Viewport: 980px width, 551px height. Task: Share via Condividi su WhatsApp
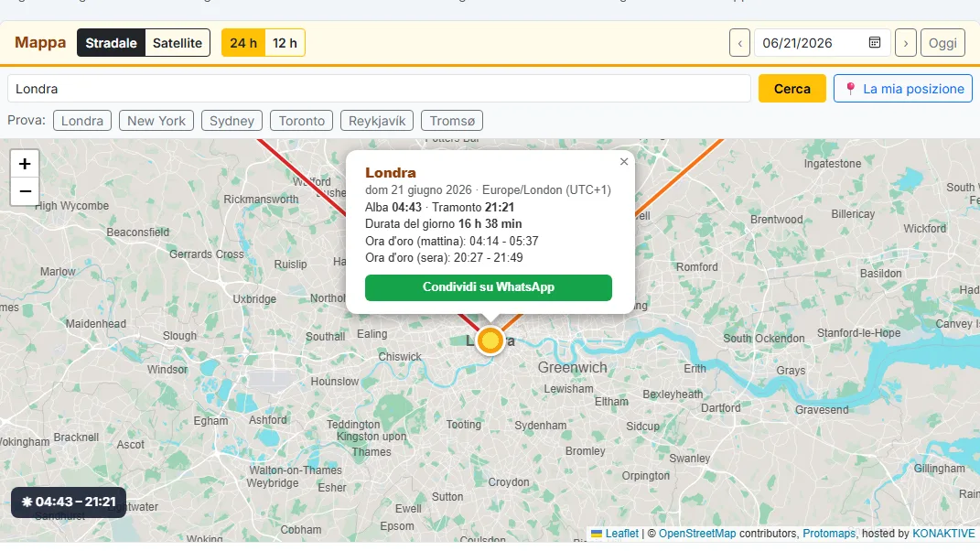(x=488, y=287)
